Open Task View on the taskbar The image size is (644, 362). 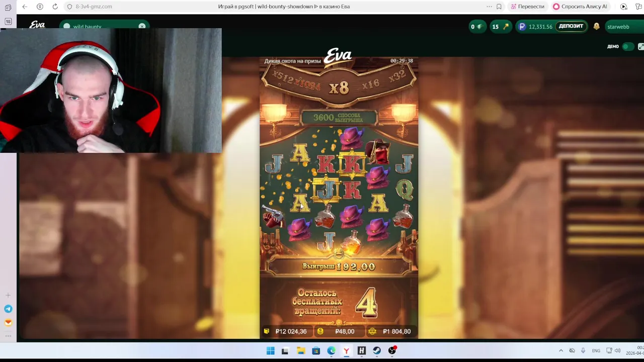285,350
